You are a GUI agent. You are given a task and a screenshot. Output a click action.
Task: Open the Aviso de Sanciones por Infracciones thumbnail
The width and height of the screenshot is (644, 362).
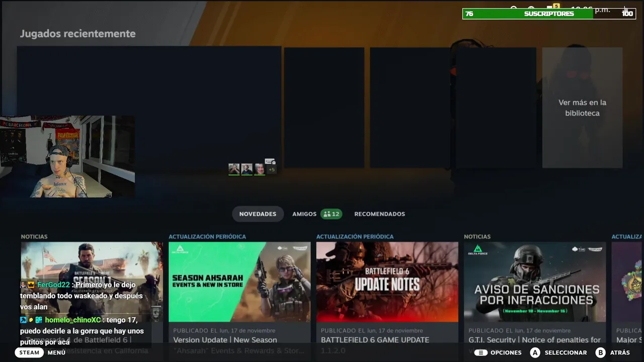(x=535, y=282)
